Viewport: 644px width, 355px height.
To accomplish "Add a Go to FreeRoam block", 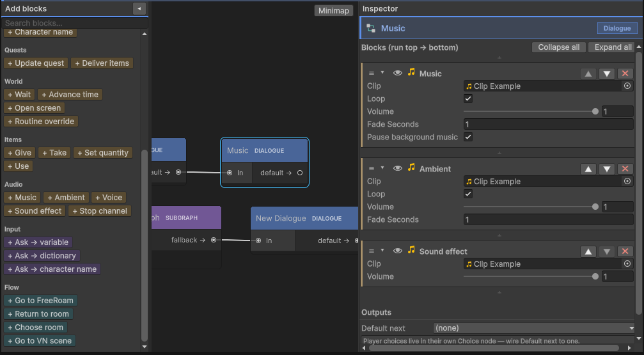I will (x=41, y=301).
